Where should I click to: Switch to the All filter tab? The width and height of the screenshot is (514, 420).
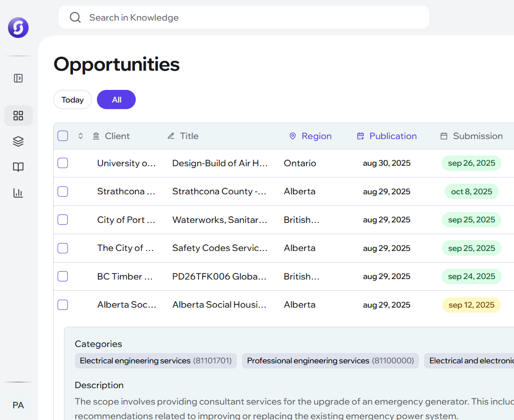pos(117,100)
